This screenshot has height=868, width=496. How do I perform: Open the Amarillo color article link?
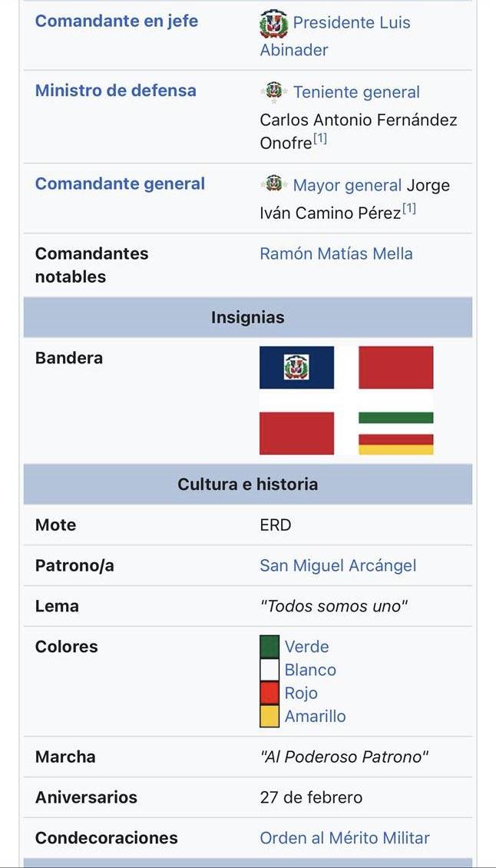(x=315, y=717)
